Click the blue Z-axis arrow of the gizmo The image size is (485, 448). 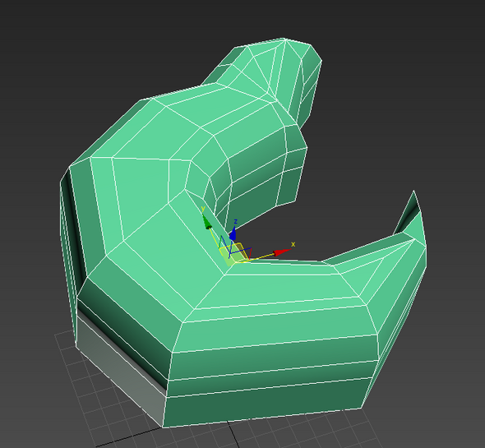click(233, 233)
